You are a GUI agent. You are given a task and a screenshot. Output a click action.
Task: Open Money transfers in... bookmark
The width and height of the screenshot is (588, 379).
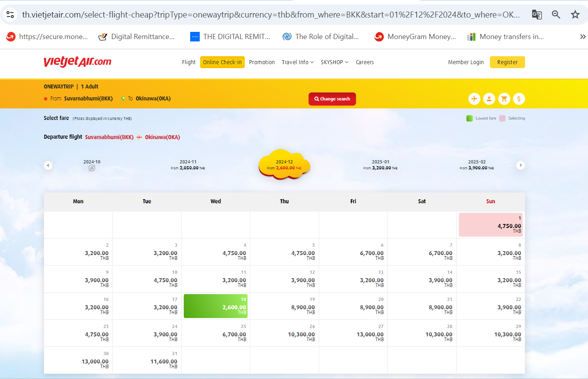[505, 37]
